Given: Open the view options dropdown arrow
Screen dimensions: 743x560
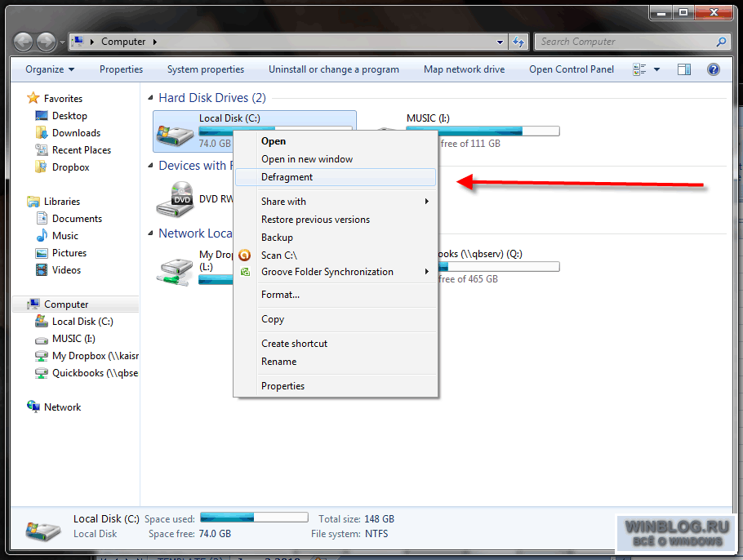Looking at the screenshot, I should click(656, 69).
